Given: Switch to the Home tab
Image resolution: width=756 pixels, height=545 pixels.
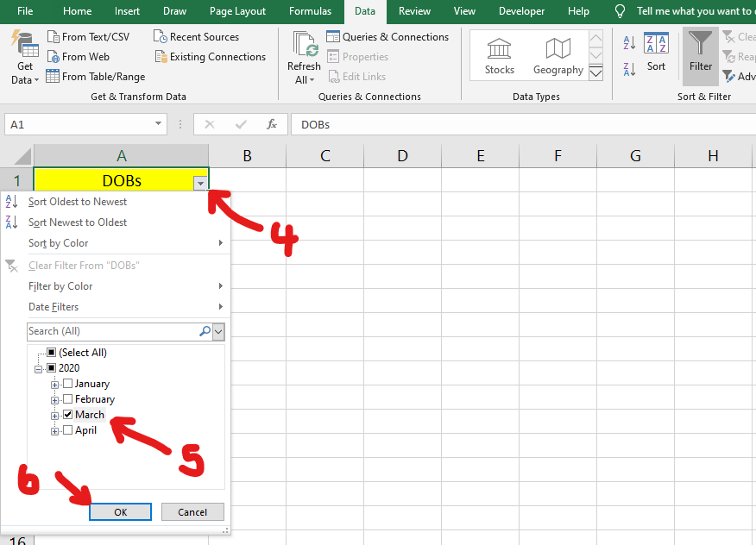Looking at the screenshot, I should pos(77,11).
